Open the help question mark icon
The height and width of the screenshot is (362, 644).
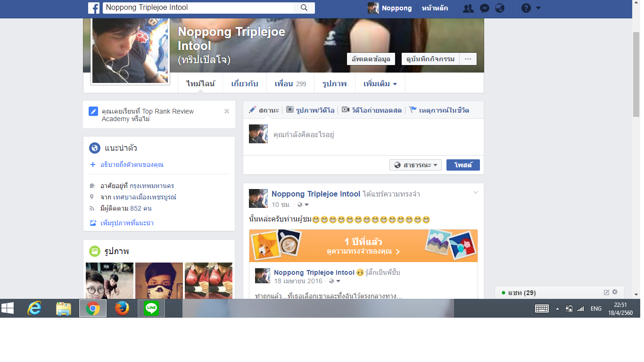[526, 8]
